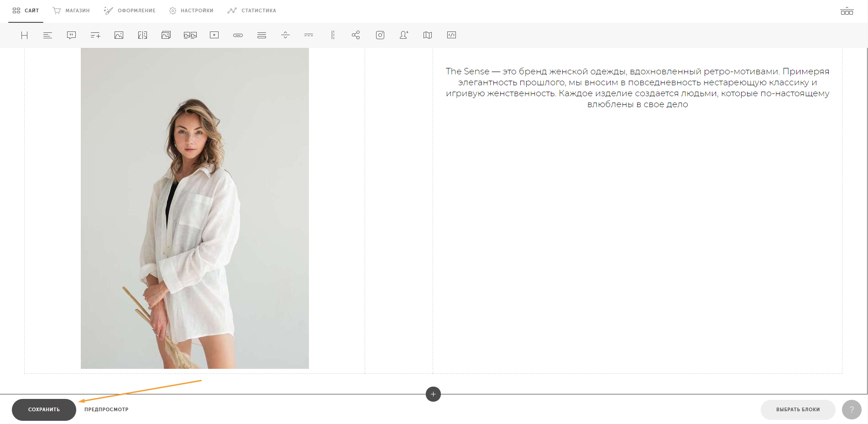Insert the add-user subscription block

point(404,35)
